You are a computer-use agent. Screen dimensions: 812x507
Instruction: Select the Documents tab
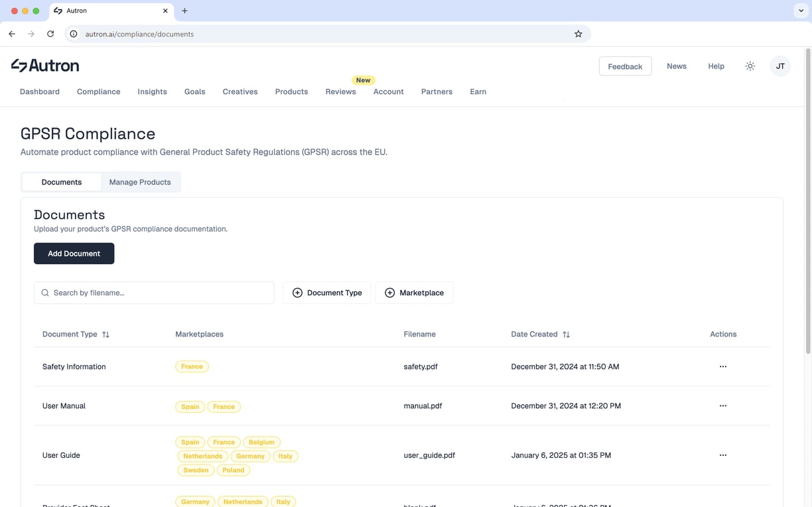(x=62, y=182)
